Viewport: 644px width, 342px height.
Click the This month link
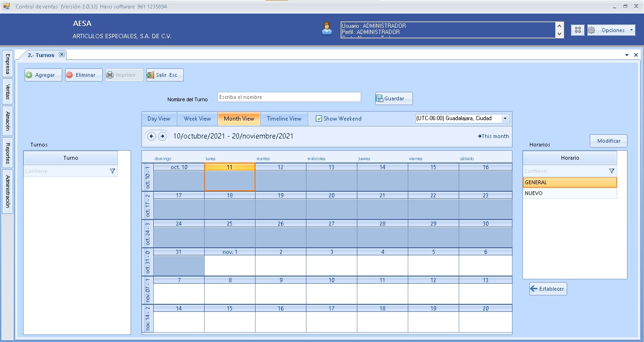[x=493, y=136]
